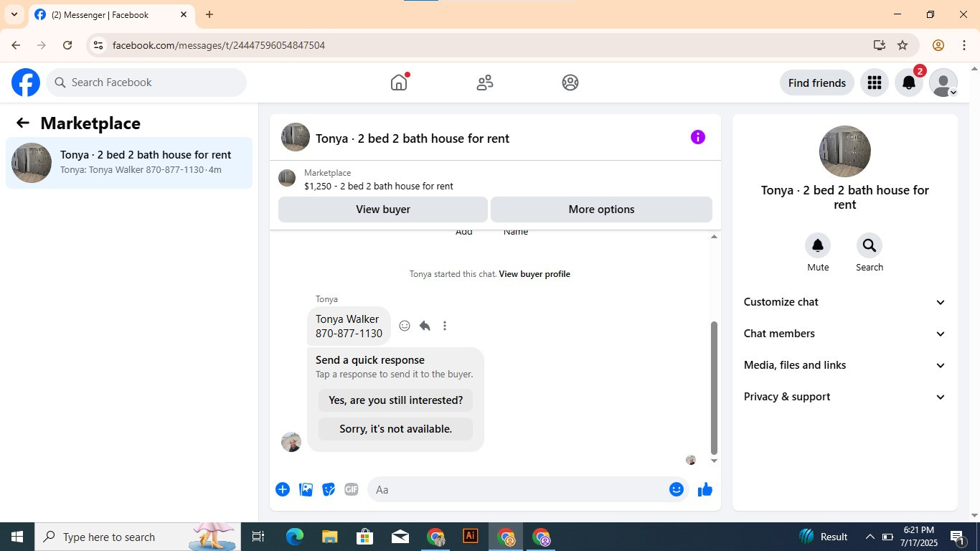Open Microsoft Store from the taskbar
Image resolution: width=980 pixels, height=551 pixels.
[x=365, y=537]
